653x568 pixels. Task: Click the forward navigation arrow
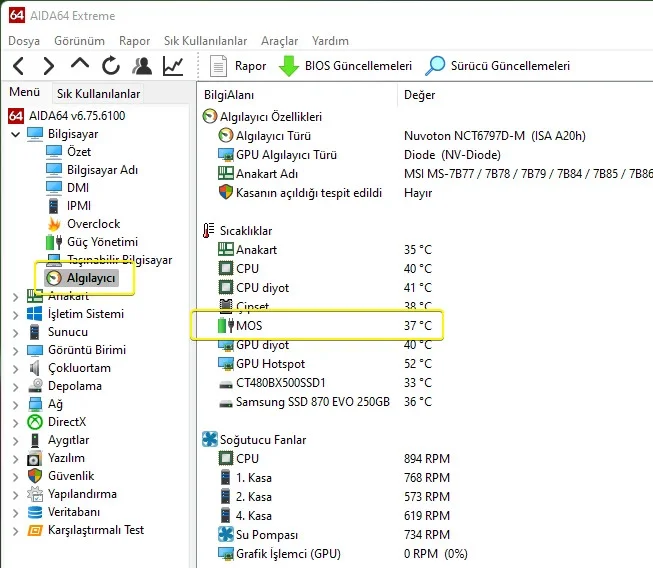click(x=49, y=66)
